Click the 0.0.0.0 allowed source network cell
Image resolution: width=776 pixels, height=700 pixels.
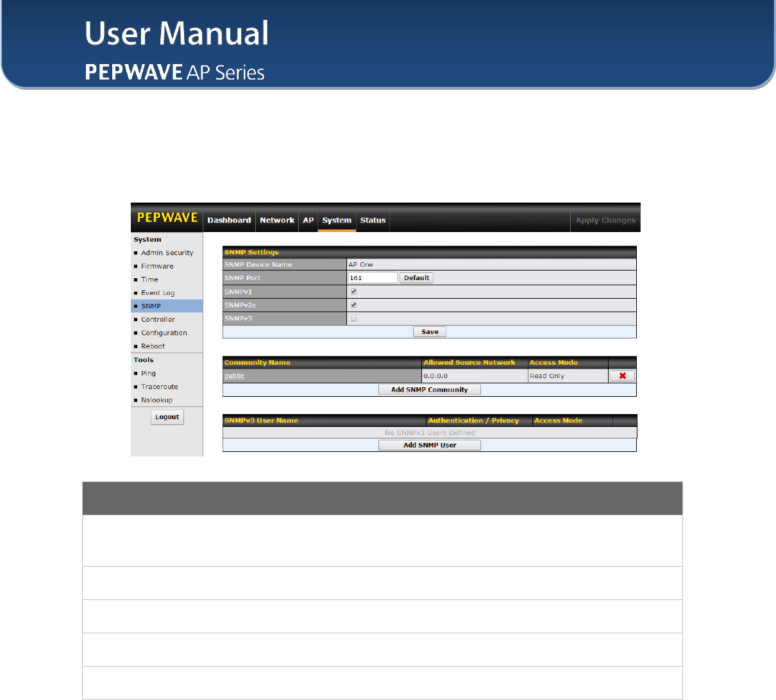[475, 376]
